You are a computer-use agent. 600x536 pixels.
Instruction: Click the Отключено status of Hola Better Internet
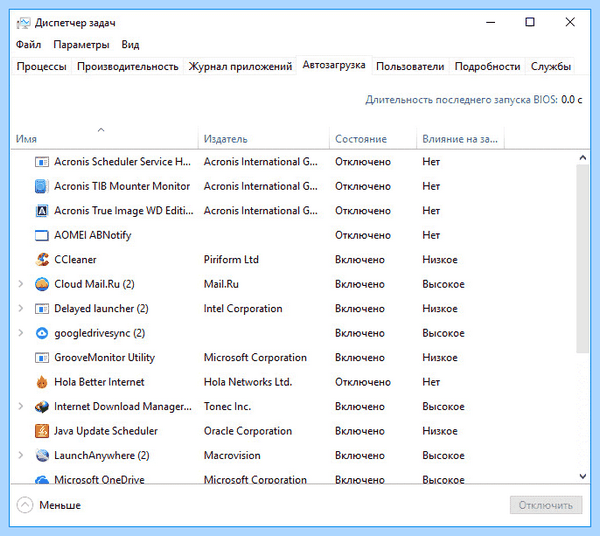coord(363,382)
